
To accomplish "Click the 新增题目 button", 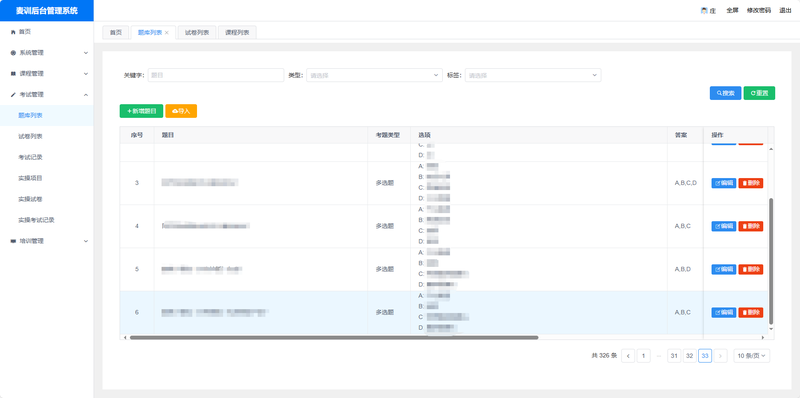I will pos(141,111).
